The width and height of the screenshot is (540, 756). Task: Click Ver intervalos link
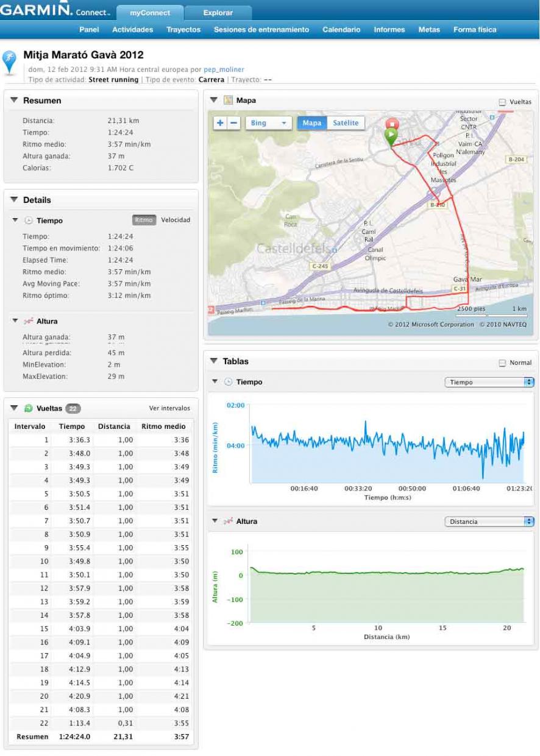pos(169,408)
